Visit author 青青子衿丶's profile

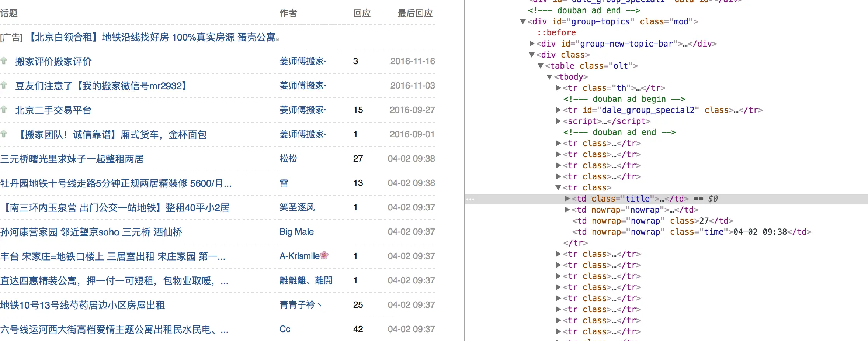coord(301,305)
